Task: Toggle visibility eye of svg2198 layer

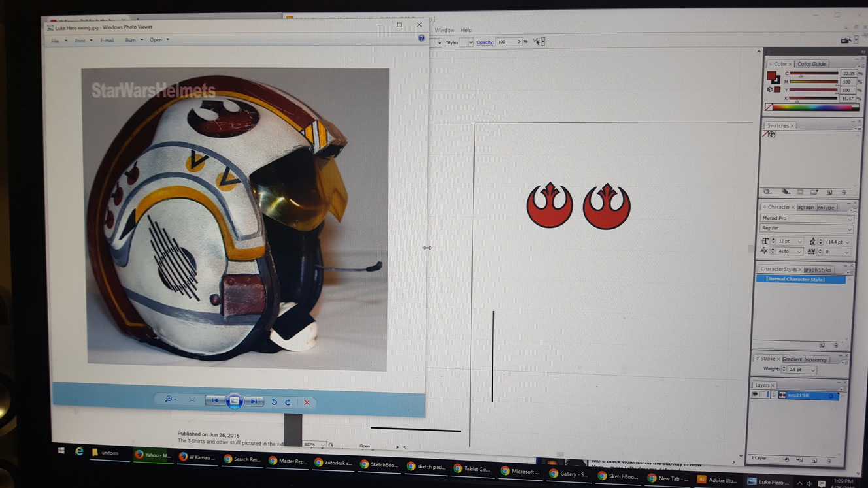Action: 756,395
